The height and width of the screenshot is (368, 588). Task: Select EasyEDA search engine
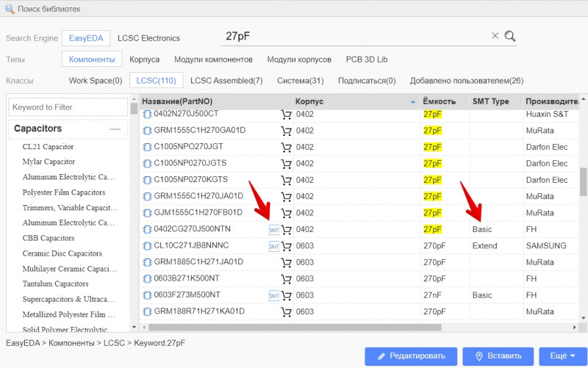pyautogui.click(x=87, y=38)
